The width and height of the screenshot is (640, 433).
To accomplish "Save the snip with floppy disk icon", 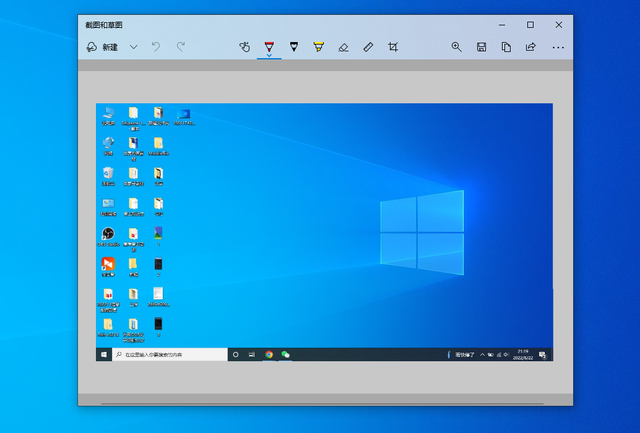I will pyautogui.click(x=482, y=47).
